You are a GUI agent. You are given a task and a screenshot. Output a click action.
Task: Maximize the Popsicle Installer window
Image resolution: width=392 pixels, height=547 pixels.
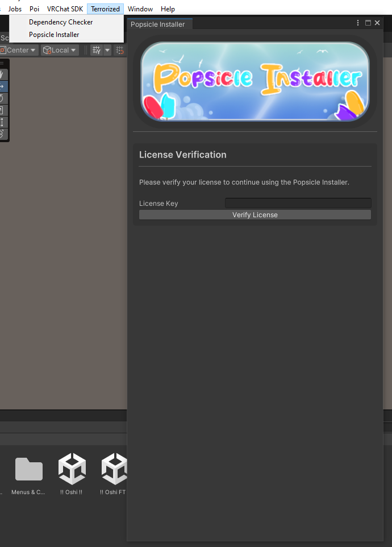(x=368, y=23)
